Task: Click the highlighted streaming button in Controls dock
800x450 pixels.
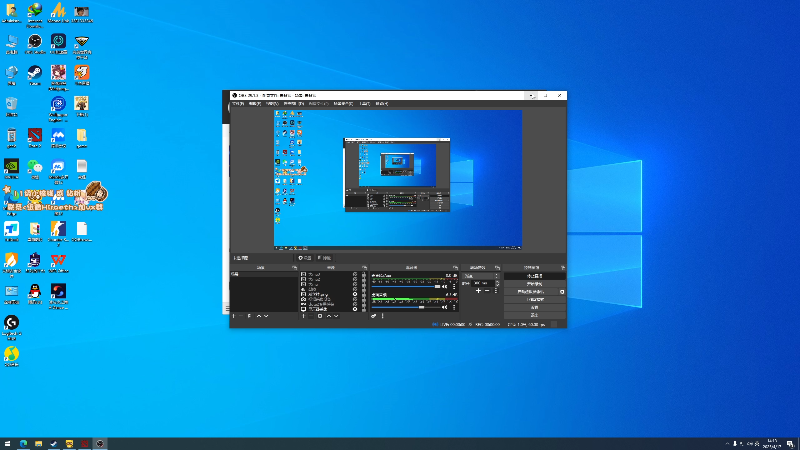Action: point(535,276)
